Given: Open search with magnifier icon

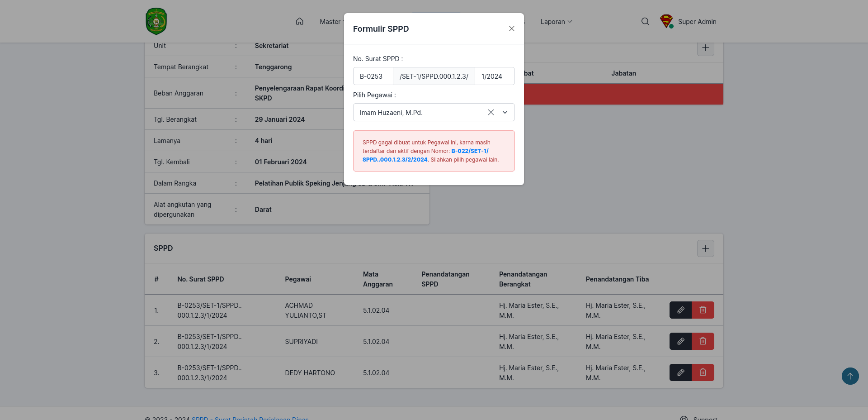Looking at the screenshot, I should click(645, 21).
